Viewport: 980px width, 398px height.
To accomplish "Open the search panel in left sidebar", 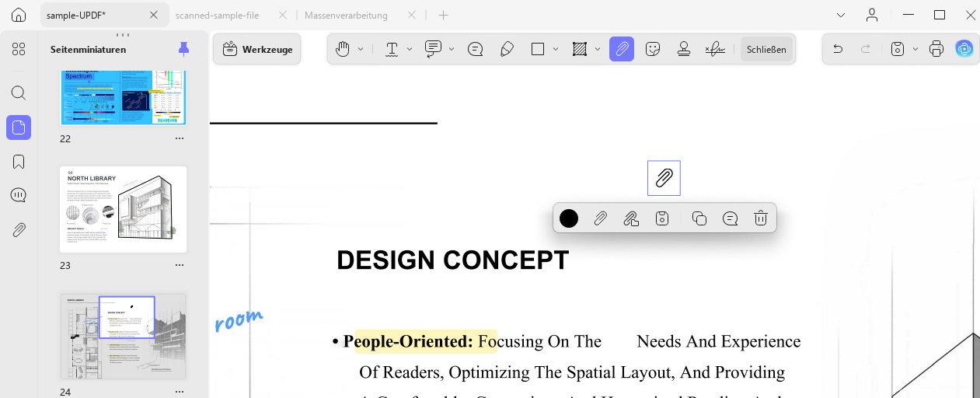I will [19, 93].
